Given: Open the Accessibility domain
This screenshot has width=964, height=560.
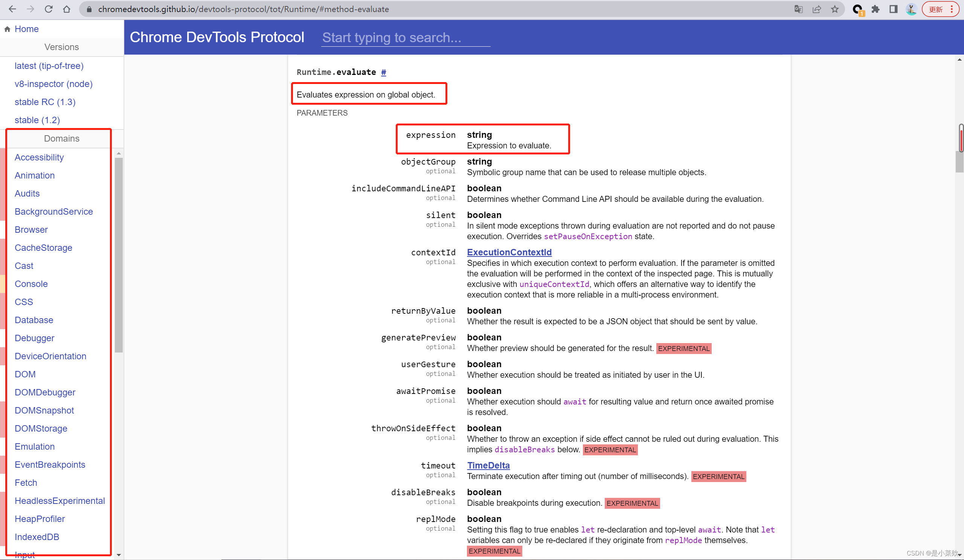Looking at the screenshot, I should pos(39,157).
